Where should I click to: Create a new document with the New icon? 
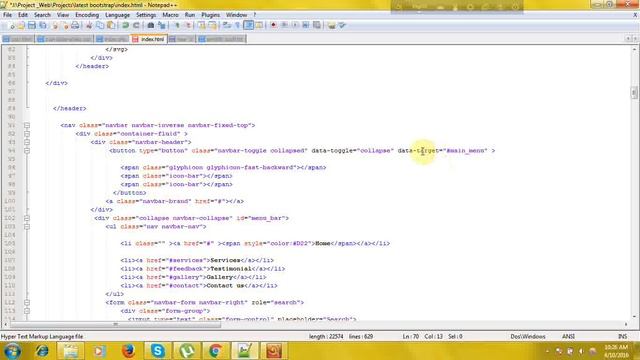pyautogui.click(x=11, y=25)
